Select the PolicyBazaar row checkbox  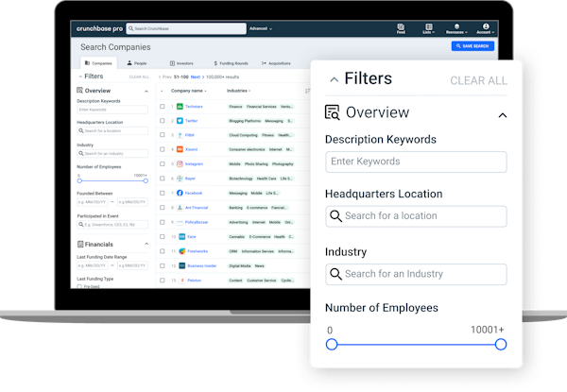(162, 222)
